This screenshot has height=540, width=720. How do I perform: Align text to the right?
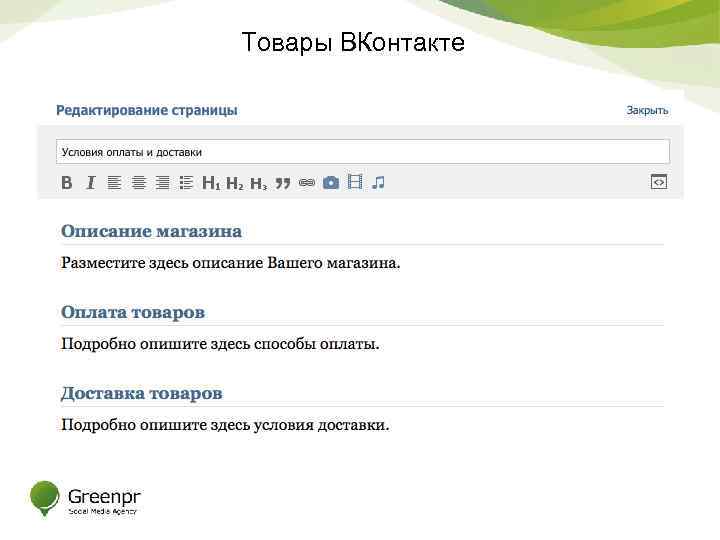[x=162, y=183]
